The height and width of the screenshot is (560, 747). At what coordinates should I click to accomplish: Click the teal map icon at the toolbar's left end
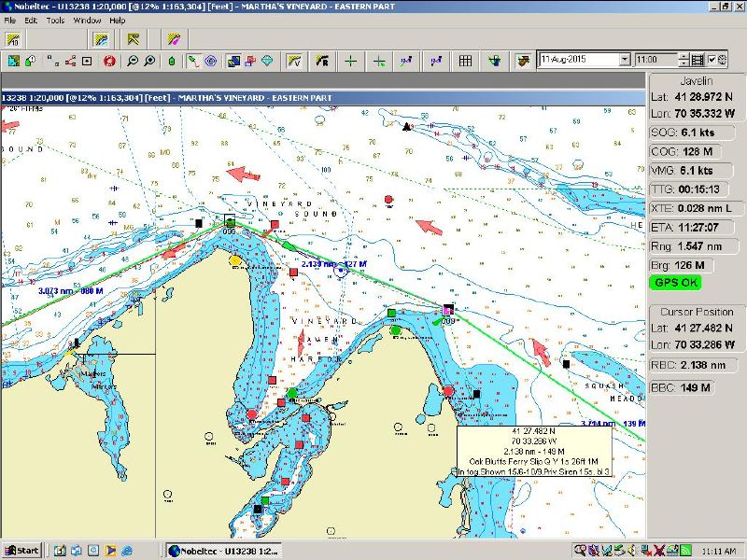(x=14, y=61)
